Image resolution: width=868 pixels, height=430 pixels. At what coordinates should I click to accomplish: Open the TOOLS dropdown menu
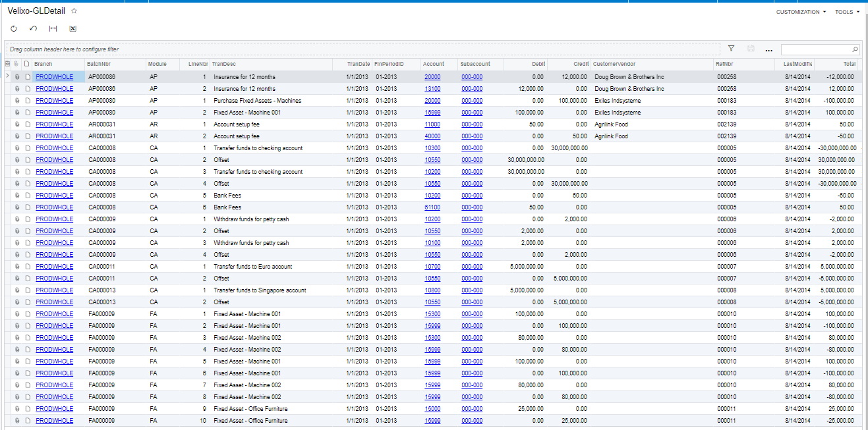(847, 12)
